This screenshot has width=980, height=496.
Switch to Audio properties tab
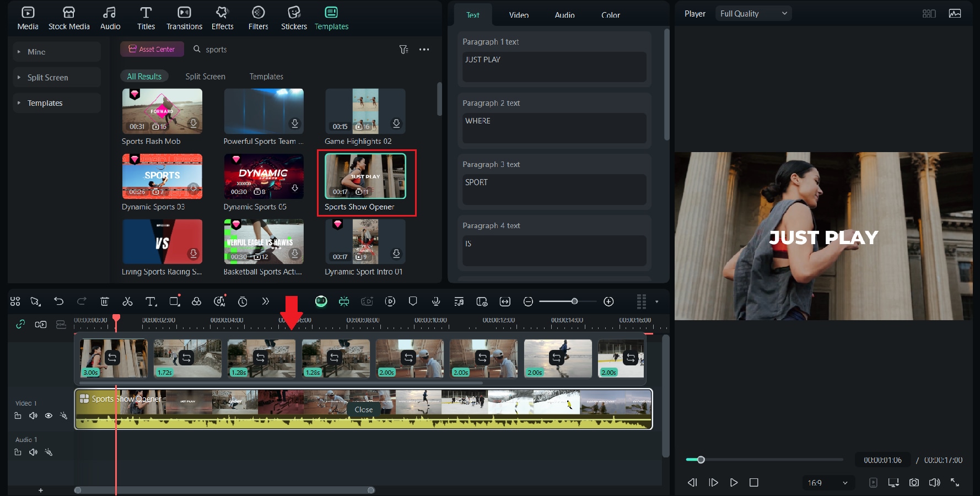(564, 15)
